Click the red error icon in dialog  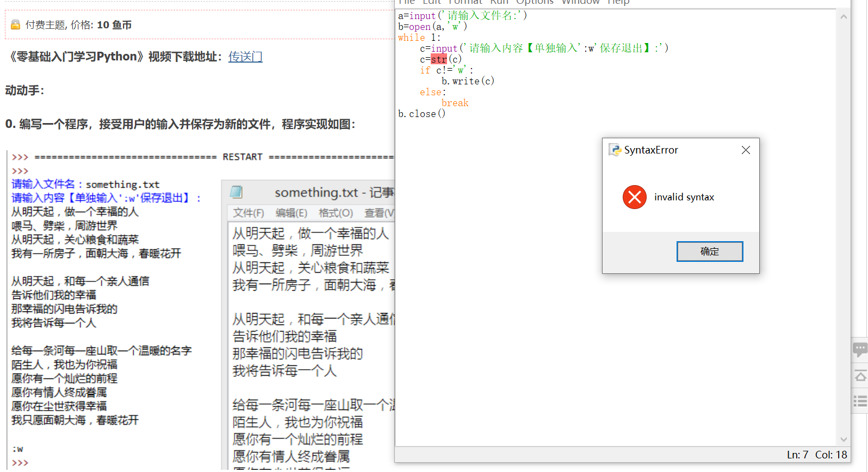[634, 197]
